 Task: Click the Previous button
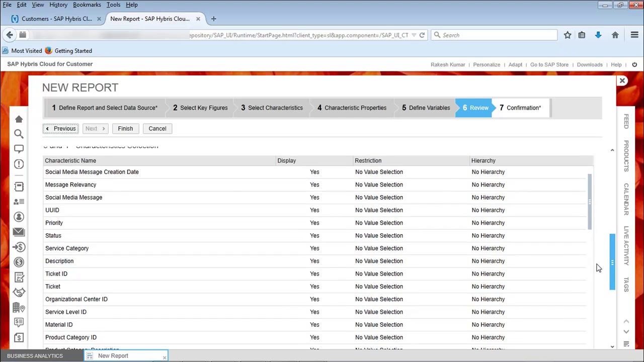(x=60, y=128)
